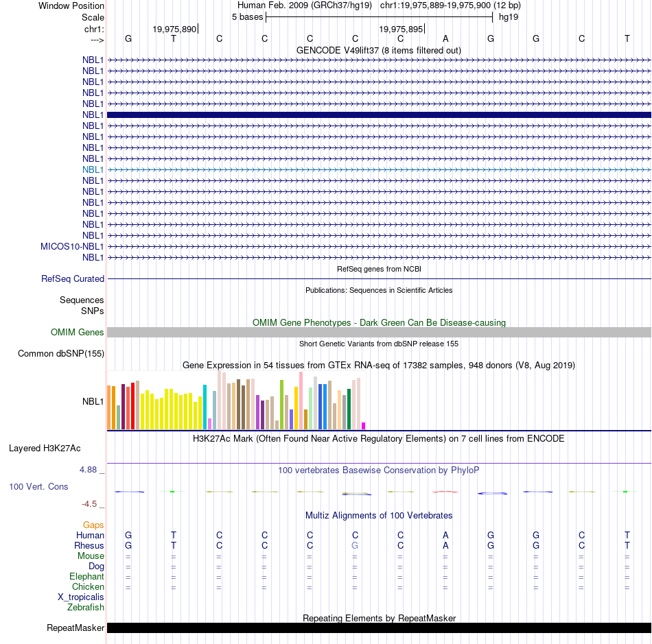
Task: Click the chr1: label in the ruler
Action: point(94,29)
